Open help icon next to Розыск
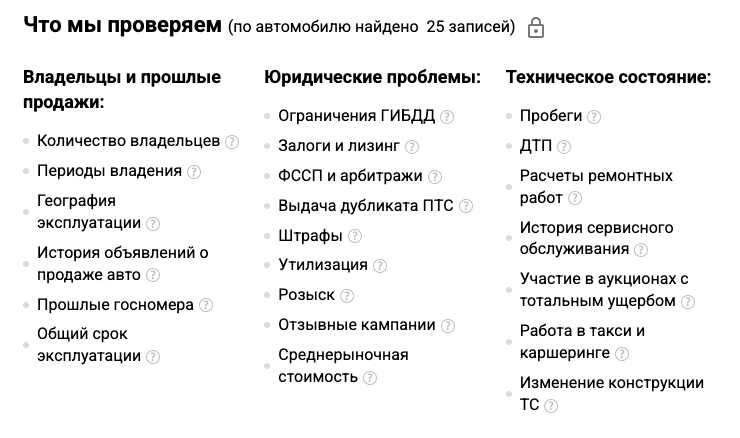 coord(346,296)
